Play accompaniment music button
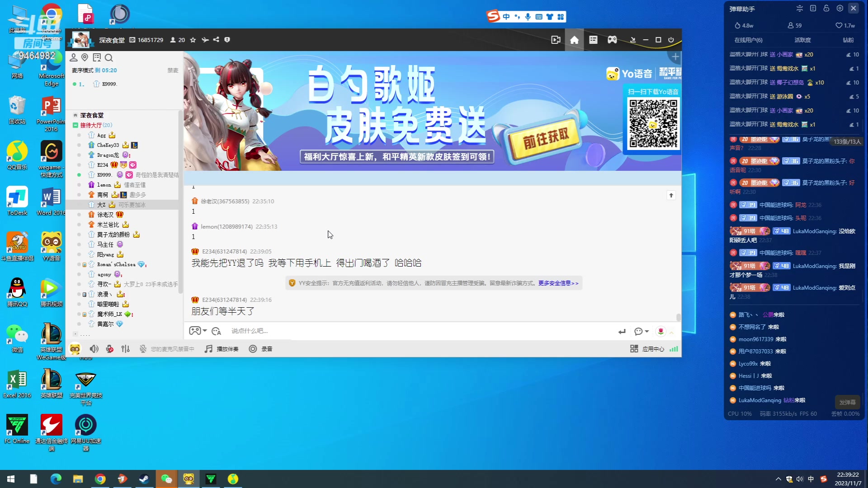This screenshot has height=488, width=868. (x=222, y=349)
